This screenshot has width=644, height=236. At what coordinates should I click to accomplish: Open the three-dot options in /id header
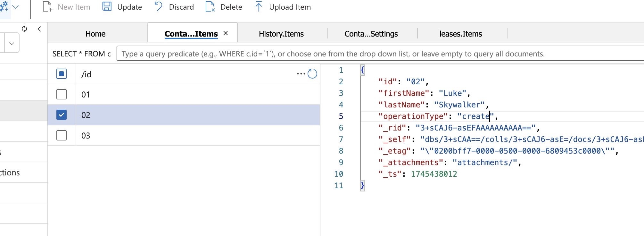click(301, 74)
